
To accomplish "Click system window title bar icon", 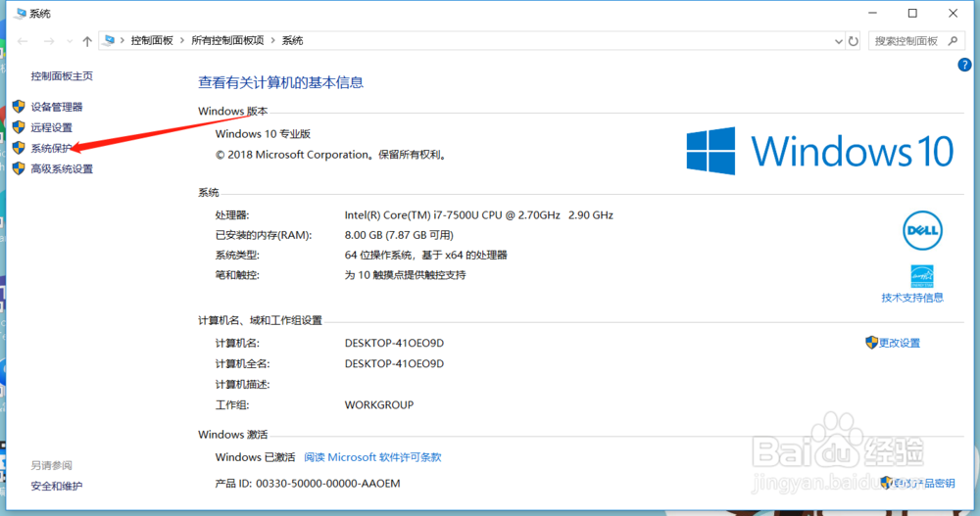I will click(21, 13).
